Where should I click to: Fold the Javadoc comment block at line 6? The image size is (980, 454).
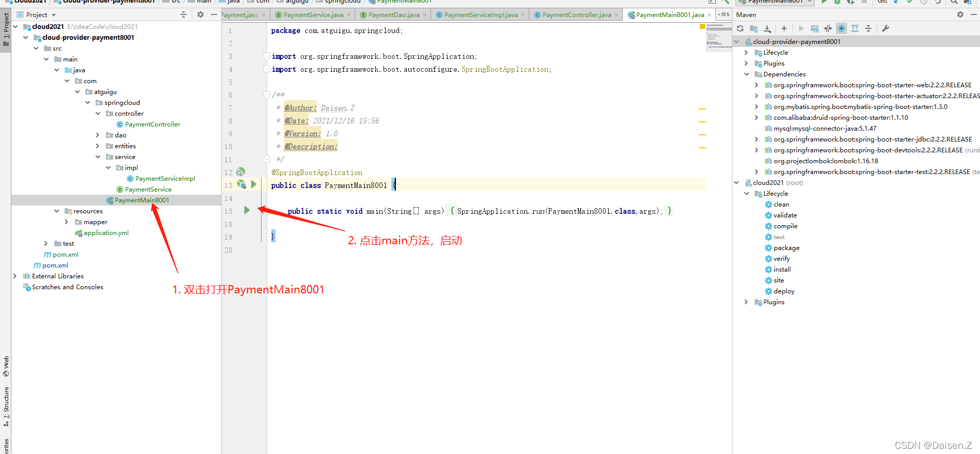pos(267,95)
